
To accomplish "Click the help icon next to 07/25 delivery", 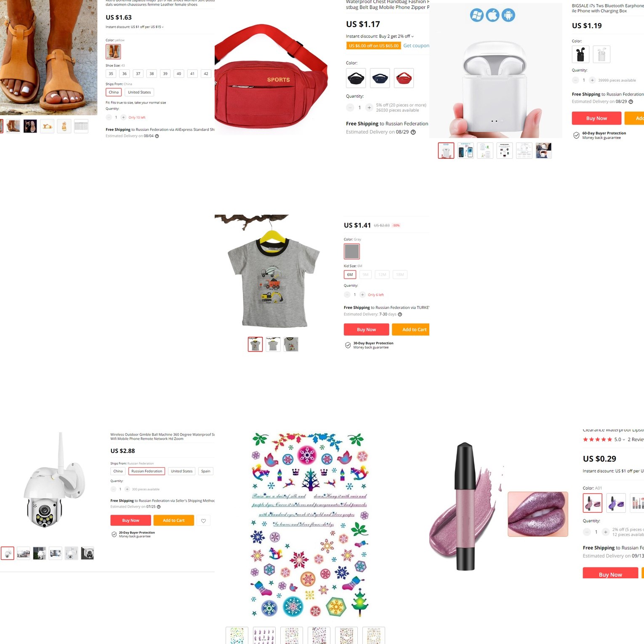I will point(159,507).
